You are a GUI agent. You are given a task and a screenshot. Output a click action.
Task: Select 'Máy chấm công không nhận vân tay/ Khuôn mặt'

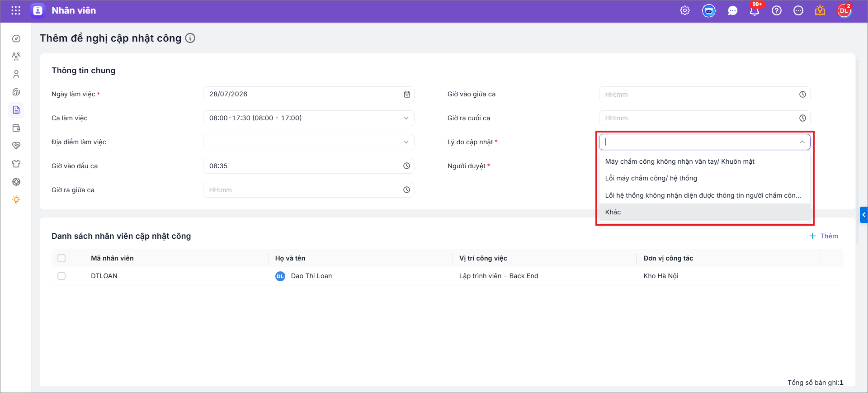point(704,161)
